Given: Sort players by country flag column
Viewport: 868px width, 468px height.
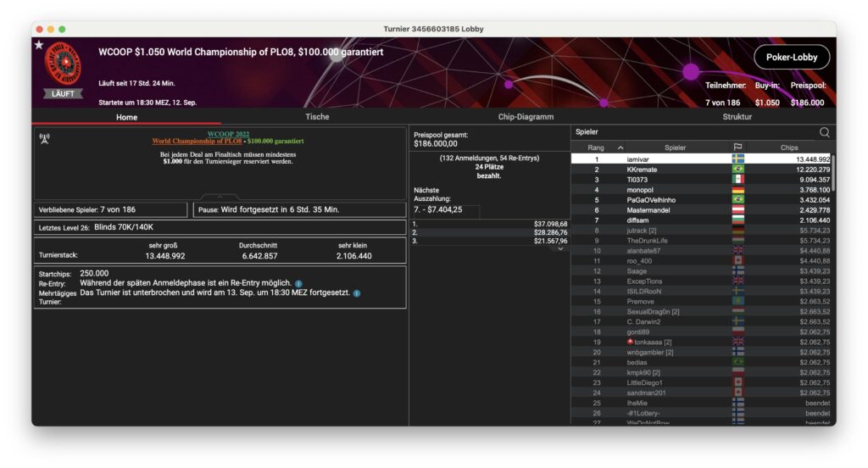Looking at the screenshot, I should pos(737,148).
